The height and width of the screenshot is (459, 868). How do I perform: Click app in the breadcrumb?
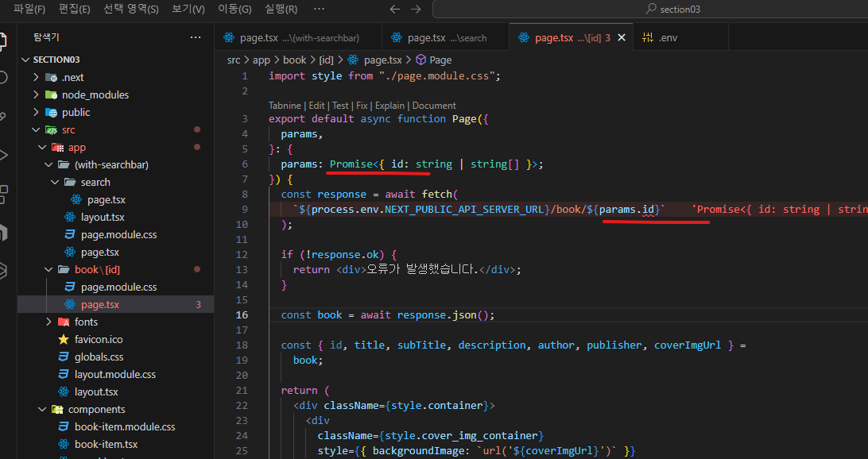[x=262, y=60]
